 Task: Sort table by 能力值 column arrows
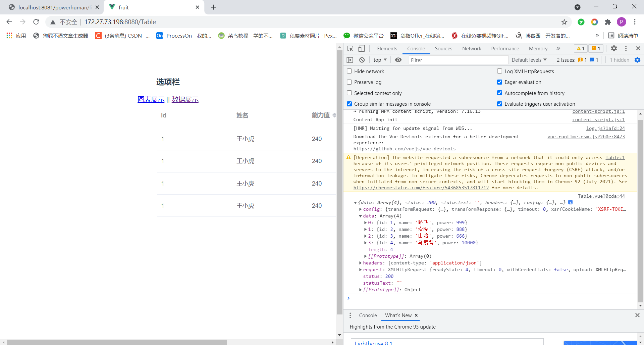(334, 115)
